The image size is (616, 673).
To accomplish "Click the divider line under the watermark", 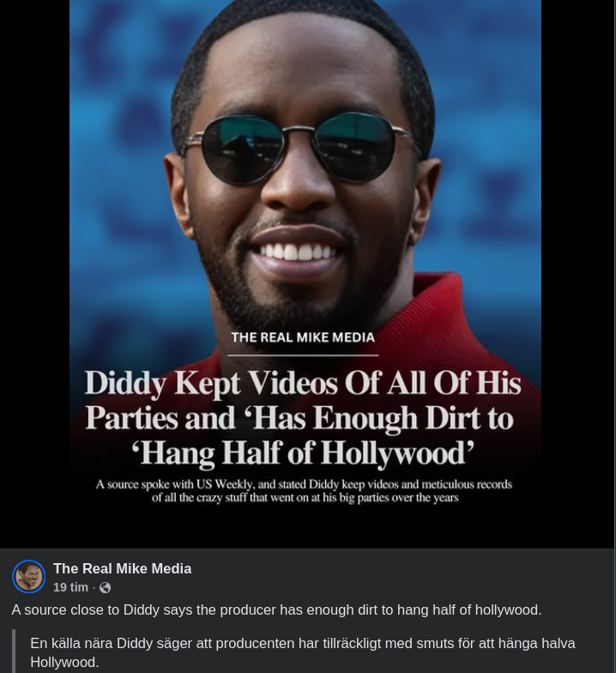I will [x=303, y=355].
